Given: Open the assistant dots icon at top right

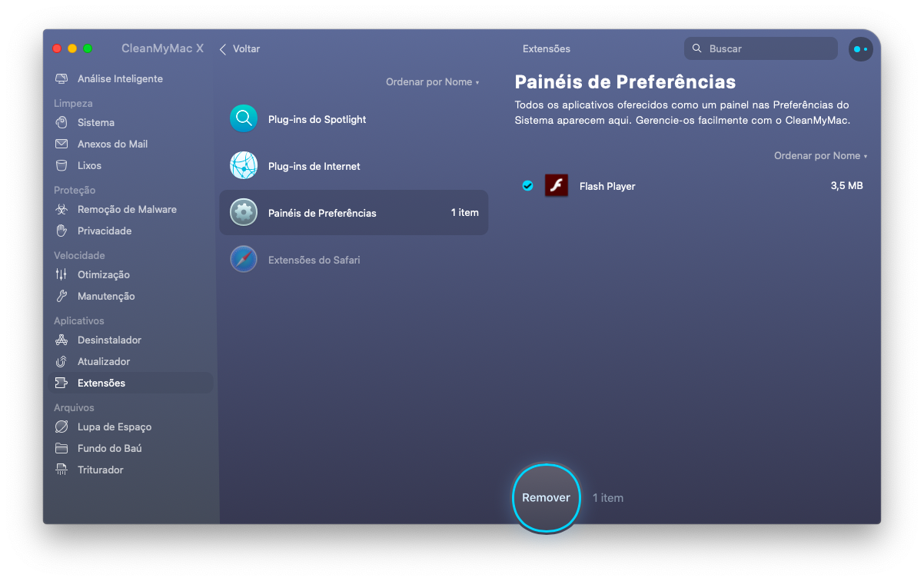Looking at the screenshot, I should coord(860,48).
